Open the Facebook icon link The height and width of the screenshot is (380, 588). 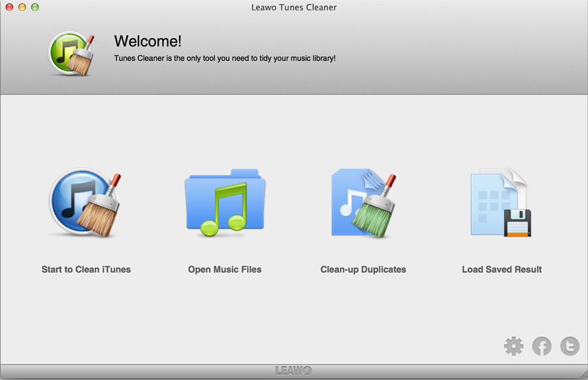tap(542, 346)
